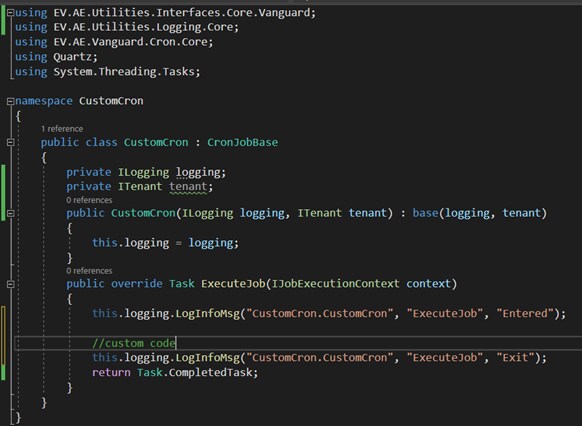Click the ILogging type in the field declaration
Screen dimensions: 582x426
[x=143, y=172]
